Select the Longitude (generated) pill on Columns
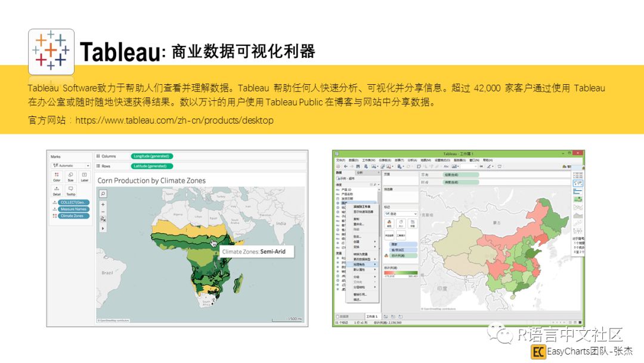 152,156
